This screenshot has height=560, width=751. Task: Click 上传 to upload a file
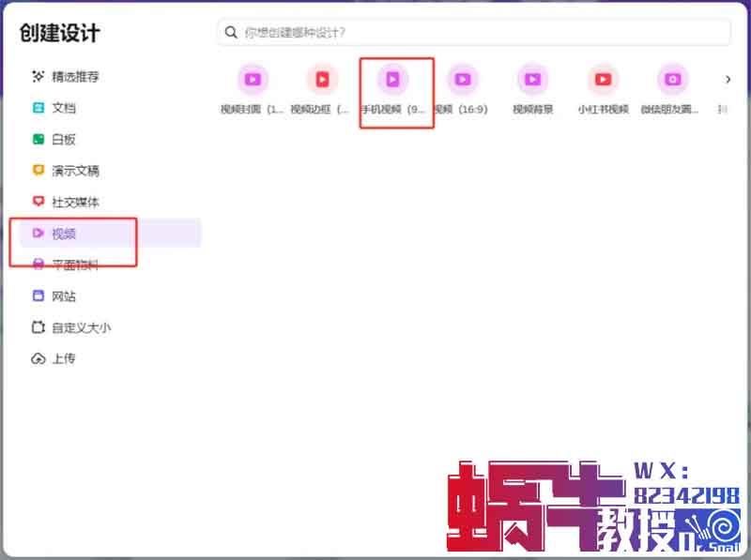click(x=64, y=358)
